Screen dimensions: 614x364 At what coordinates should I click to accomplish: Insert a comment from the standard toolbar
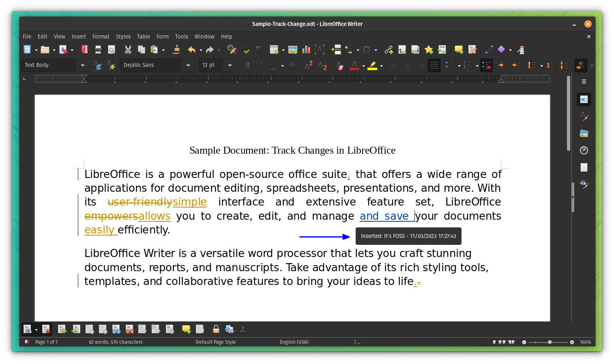tap(459, 49)
